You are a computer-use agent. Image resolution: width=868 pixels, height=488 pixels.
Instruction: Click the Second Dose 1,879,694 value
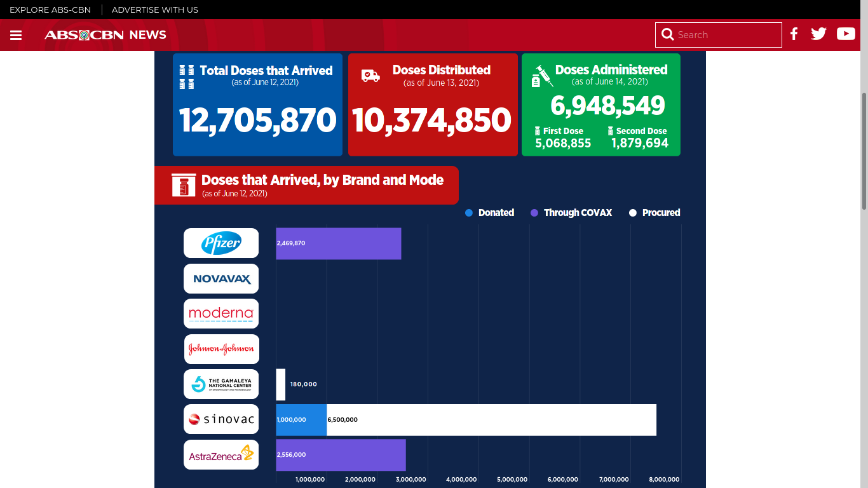click(x=640, y=144)
